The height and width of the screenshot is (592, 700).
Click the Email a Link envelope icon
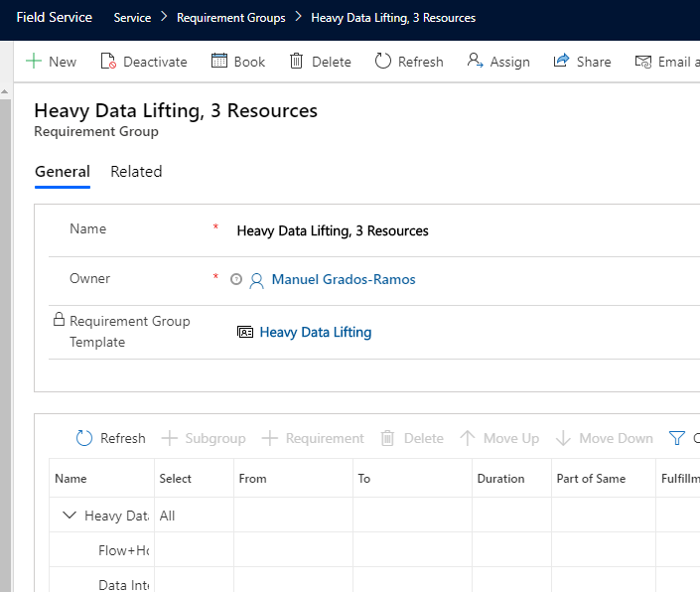click(643, 62)
